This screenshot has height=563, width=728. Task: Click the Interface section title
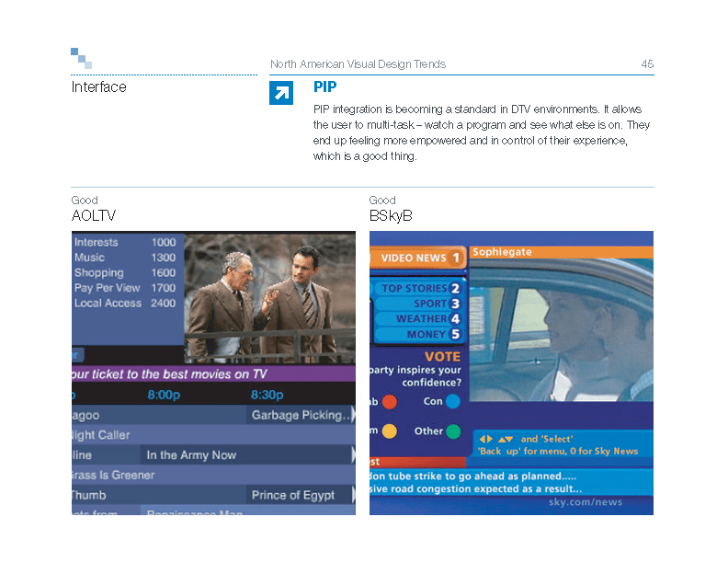[x=99, y=86]
